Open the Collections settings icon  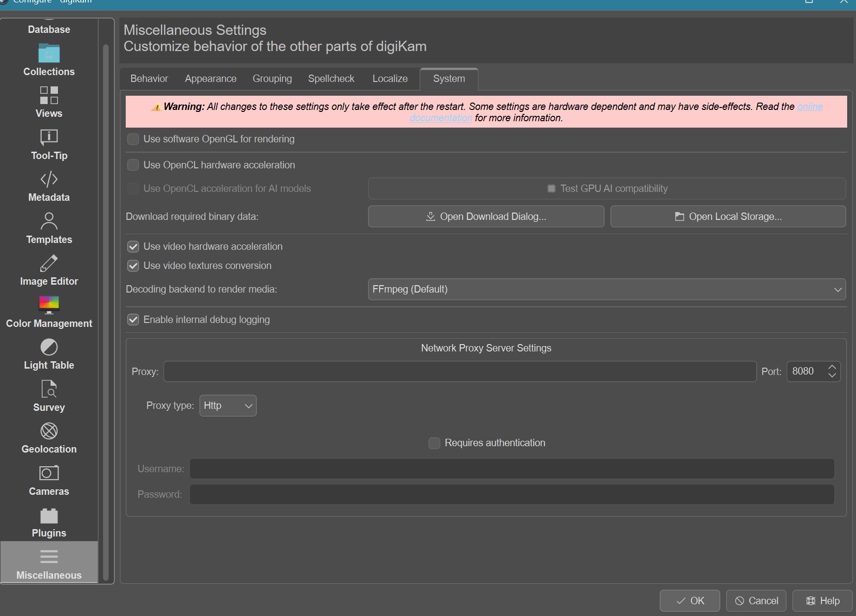[49, 54]
